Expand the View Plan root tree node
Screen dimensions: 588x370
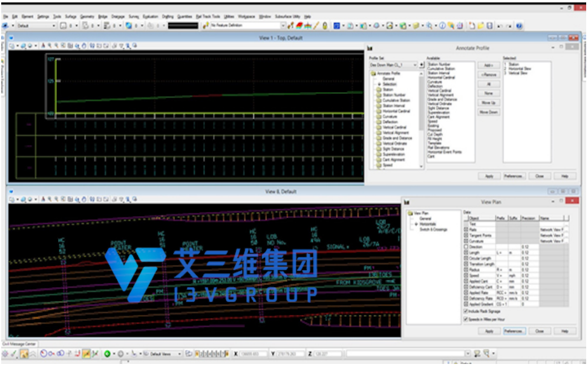[410, 213]
